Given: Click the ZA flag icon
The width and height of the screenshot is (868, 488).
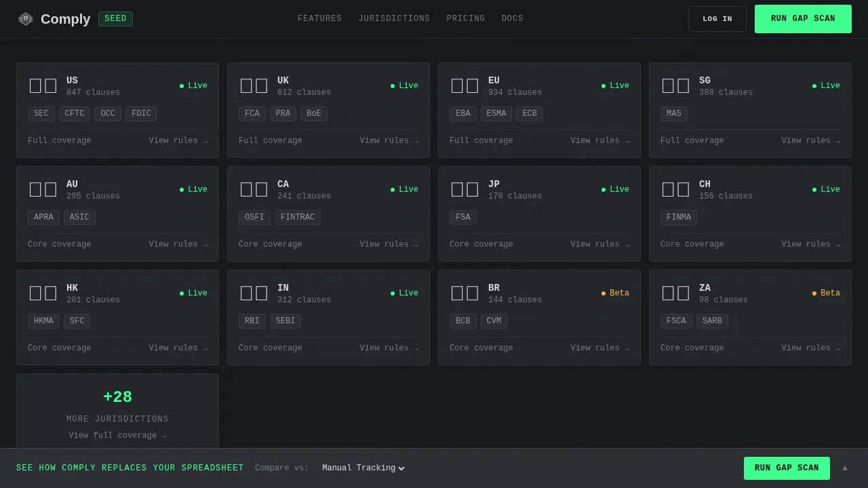Looking at the screenshot, I should 675,293.
